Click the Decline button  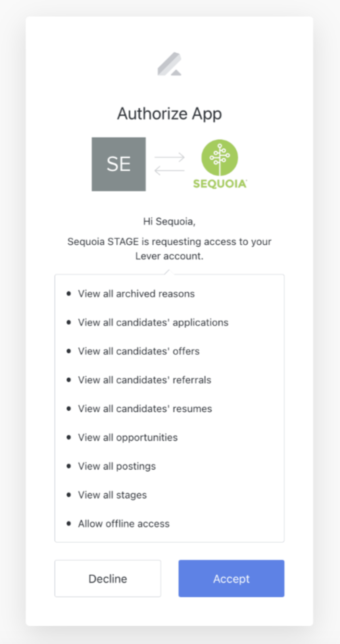[108, 578]
